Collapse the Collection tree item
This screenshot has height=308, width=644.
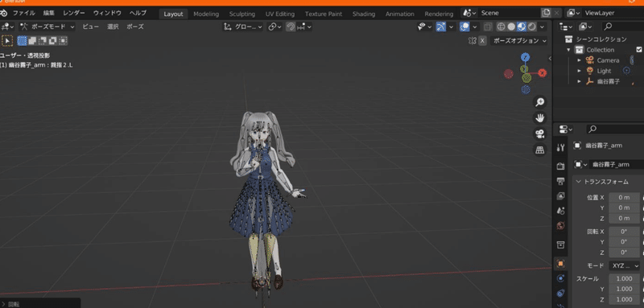pyautogui.click(x=569, y=50)
